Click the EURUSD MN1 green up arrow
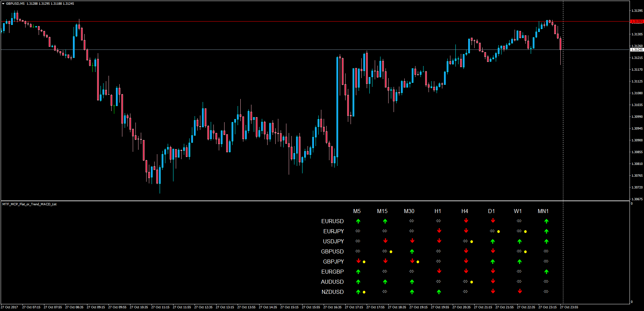This screenshot has height=311, width=644. coord(547,221)
